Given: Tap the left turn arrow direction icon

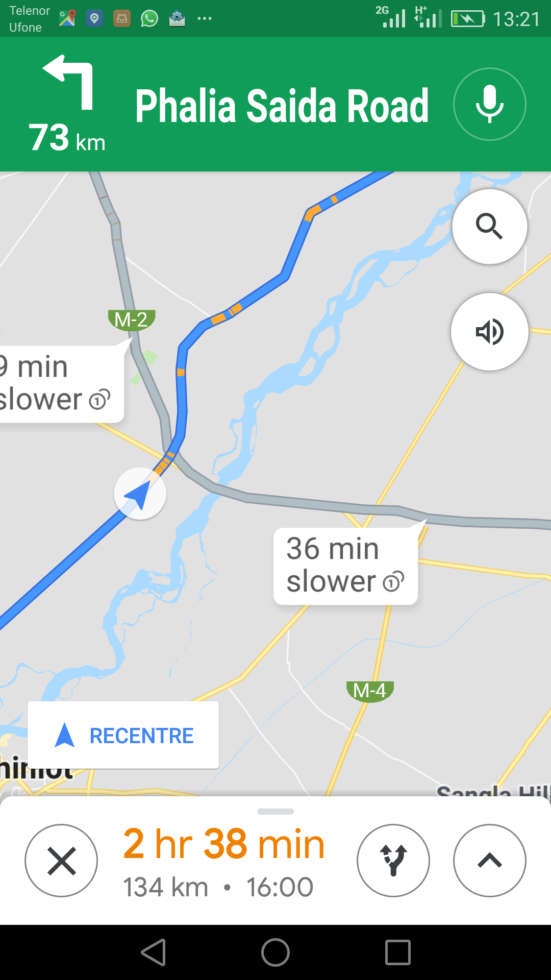Looking at the screenshot, I should [x=69, y=82].
